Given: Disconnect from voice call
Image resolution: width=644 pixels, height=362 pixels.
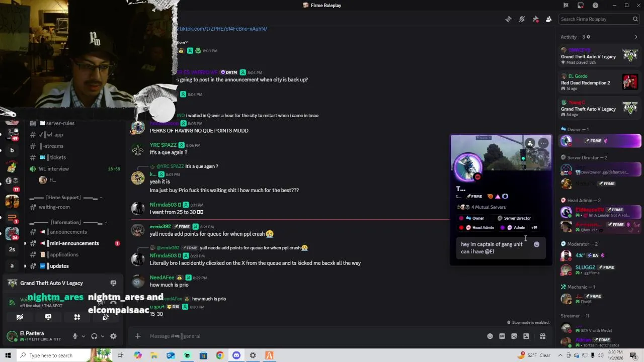Looking at the screenshot, I should click(114, 302).
